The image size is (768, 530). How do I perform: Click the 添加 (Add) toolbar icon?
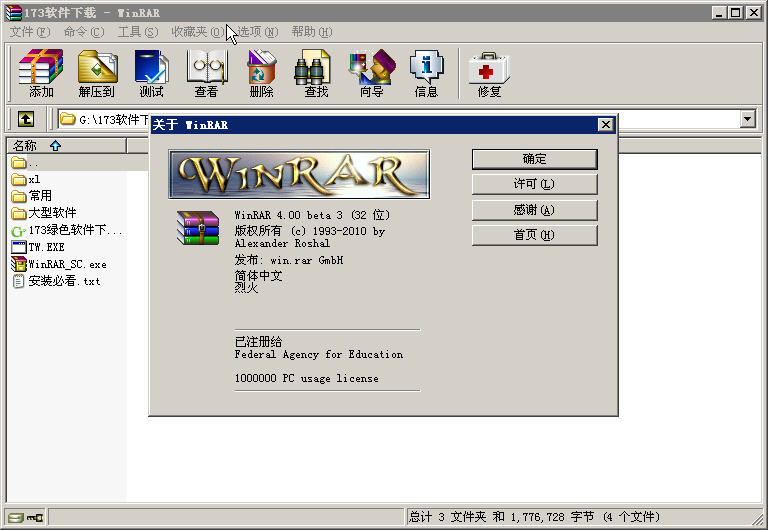(41, 73)
